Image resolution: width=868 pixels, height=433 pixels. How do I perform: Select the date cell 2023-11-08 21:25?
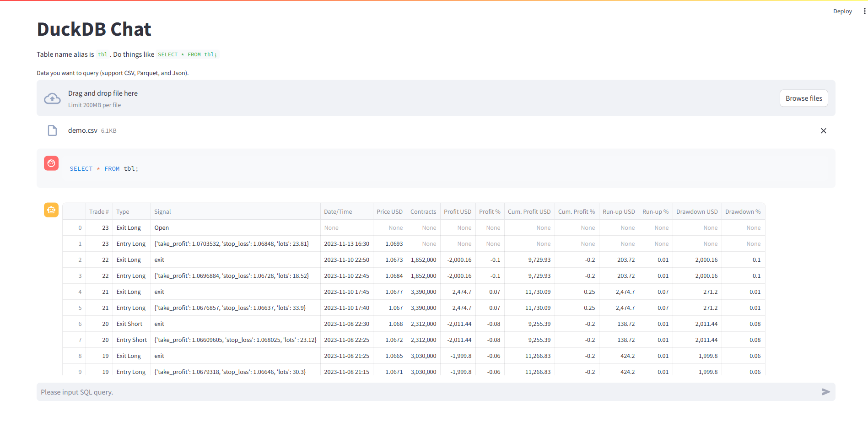coord(346,356)
